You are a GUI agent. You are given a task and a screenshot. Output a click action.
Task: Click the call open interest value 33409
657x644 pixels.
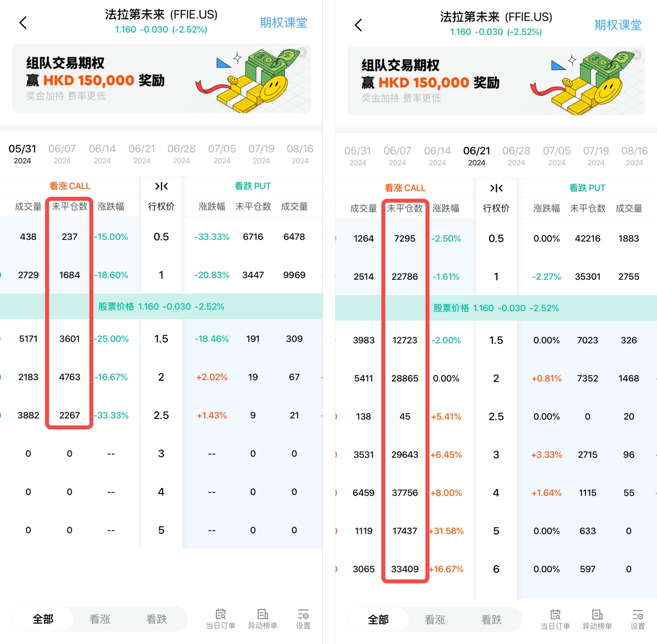[405, 569]
